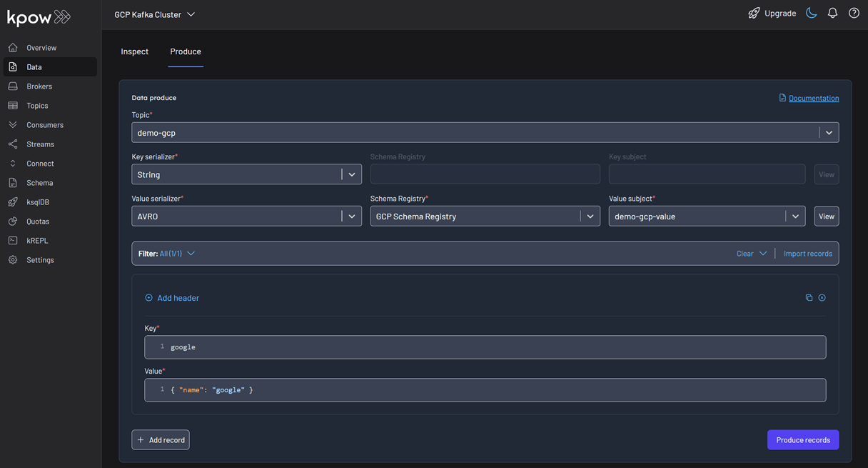The height and width of the screenshot is (468, 868).
Task: Toggle dark mode with the moon icon
Action: [x=811, y=12]
